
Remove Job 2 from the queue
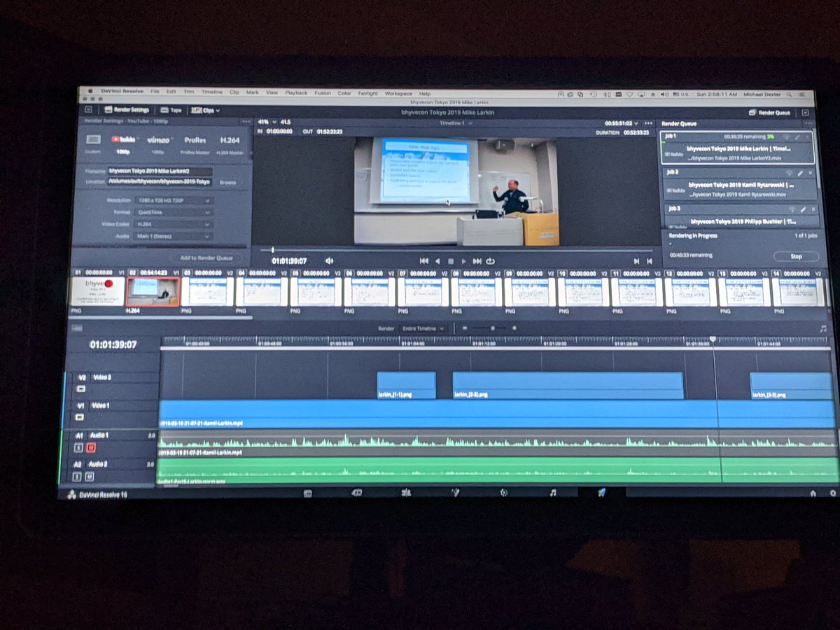tap(811, 172)
